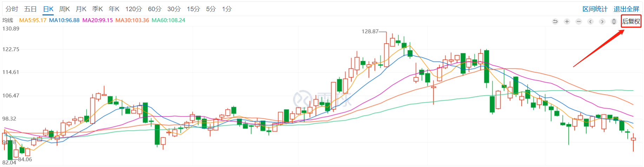Show the 60分 interval chart
The height and width of the screenshot is (167, 644).
click(x=154, y=9)
